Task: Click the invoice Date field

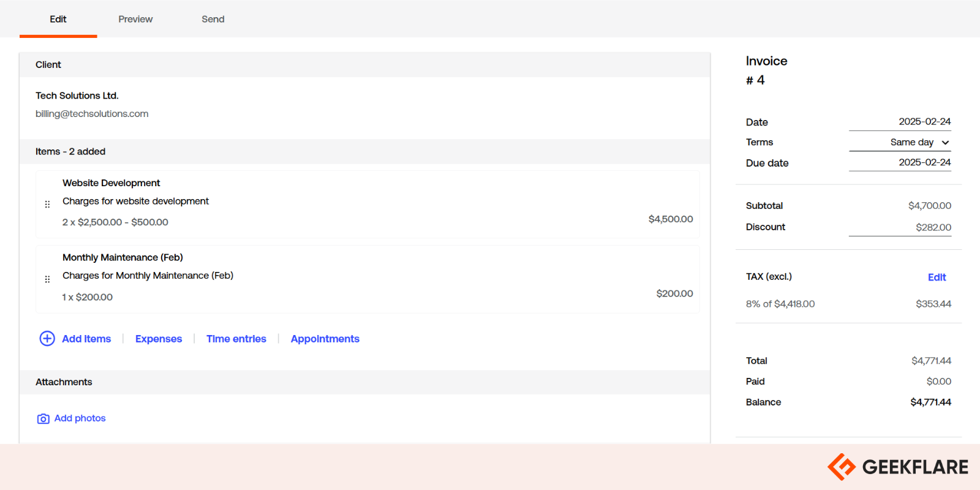Action: (x=900, y=122)
